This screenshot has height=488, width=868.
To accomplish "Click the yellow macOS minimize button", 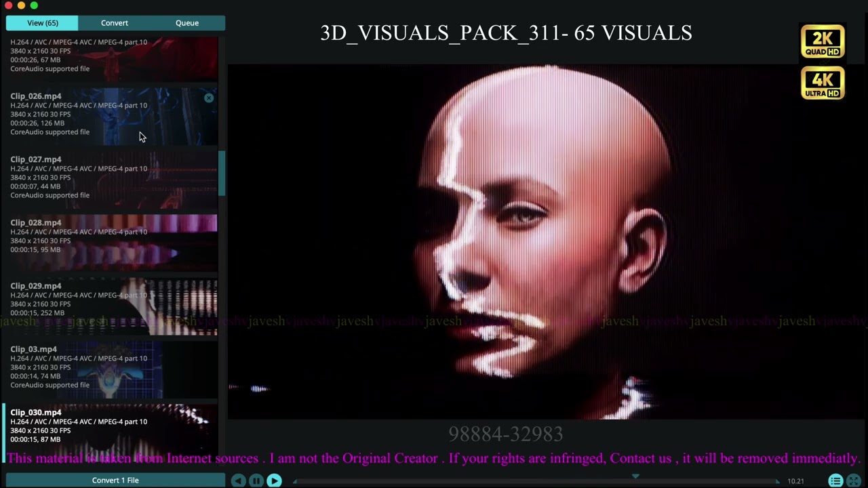I will tap(21, 5).
